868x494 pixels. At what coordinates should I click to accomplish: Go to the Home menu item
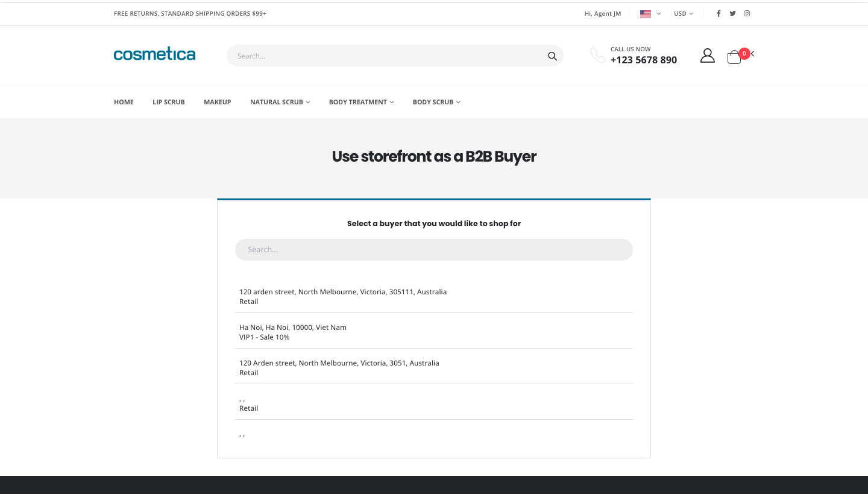124,102
